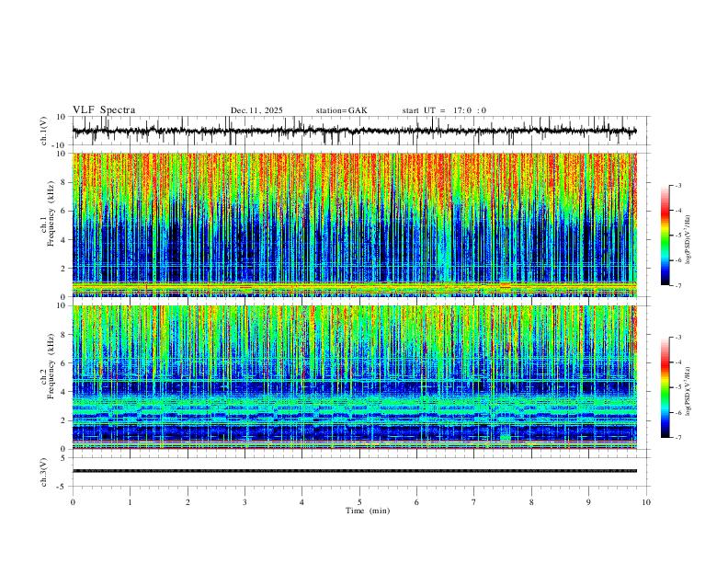
Task: Click the '-3' value on upper colorbar
Action: [677, 185]
